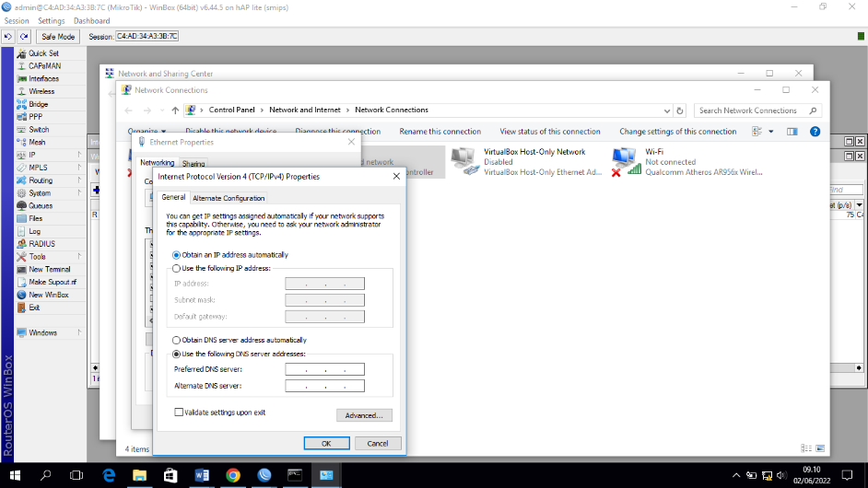
Task: Open Queues in WinBox sidebar
Action: (x=41, y=206)
